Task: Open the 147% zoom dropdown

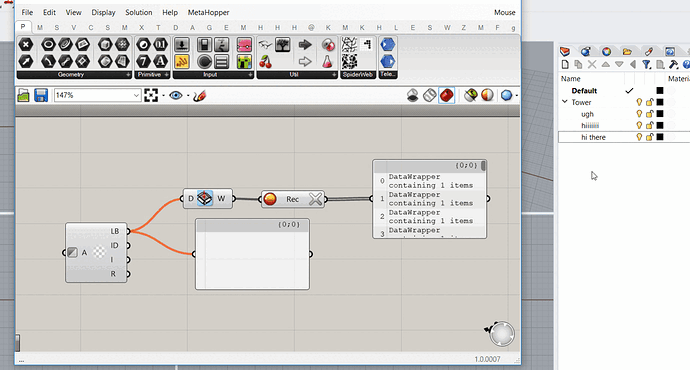Action: pyautogui.click(x=136, y=95)
